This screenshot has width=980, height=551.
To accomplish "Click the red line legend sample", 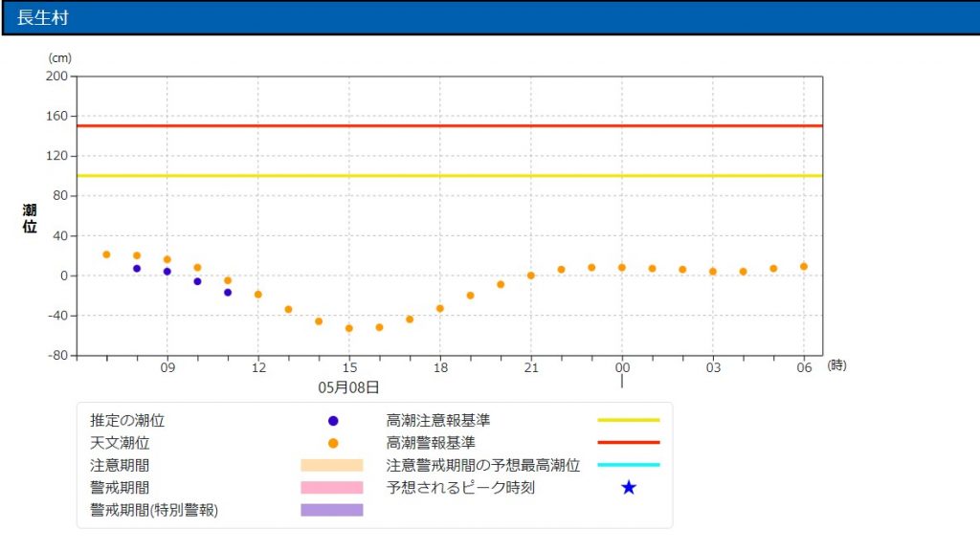I will 629,442.
